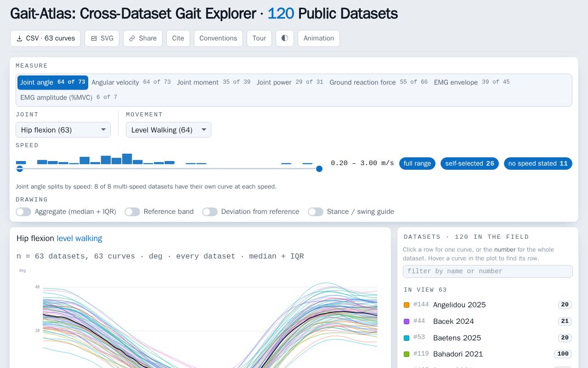Click the full range speed chip
Screen dimensions: 588x368
(417, 163)
